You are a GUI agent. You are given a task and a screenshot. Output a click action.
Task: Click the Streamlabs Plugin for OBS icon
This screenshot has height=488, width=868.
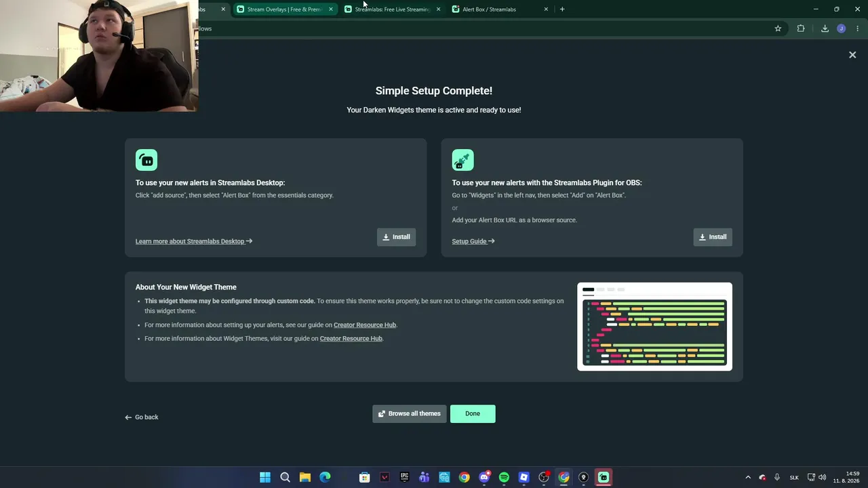(463, 160)
